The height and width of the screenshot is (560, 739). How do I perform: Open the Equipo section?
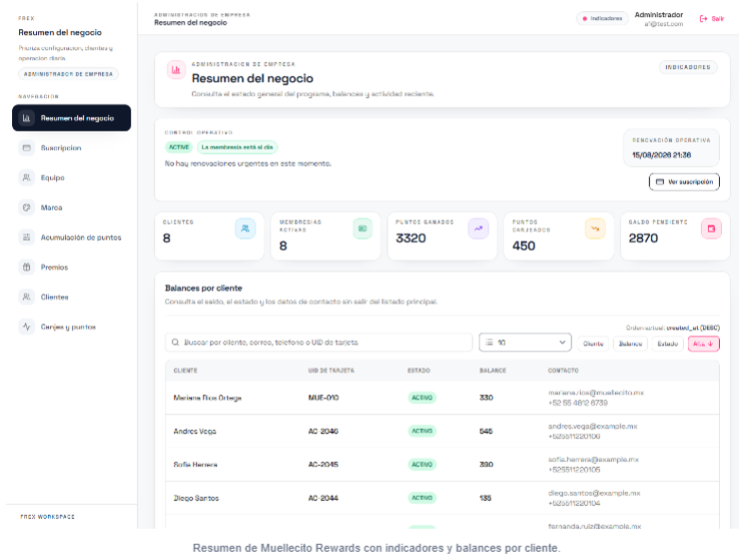click(52, 178)
